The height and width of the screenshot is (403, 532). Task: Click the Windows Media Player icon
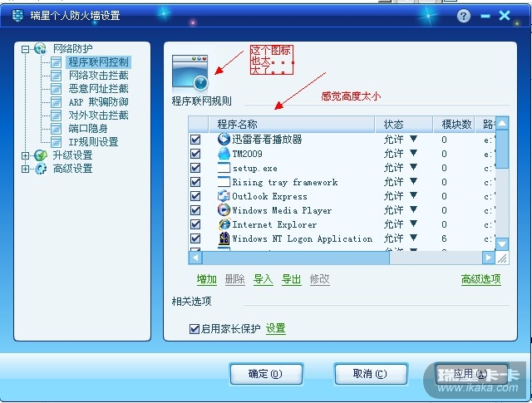[224, 210]
